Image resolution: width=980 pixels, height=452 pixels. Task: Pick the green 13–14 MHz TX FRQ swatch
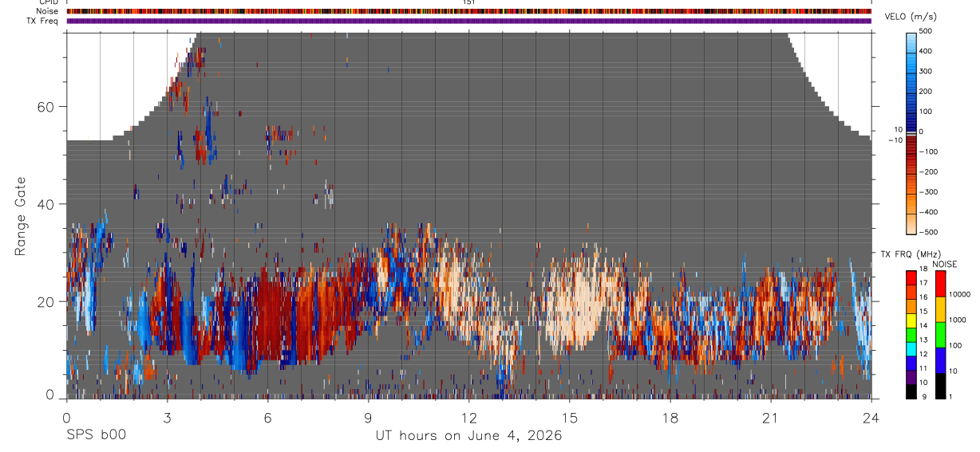[911, 334]
